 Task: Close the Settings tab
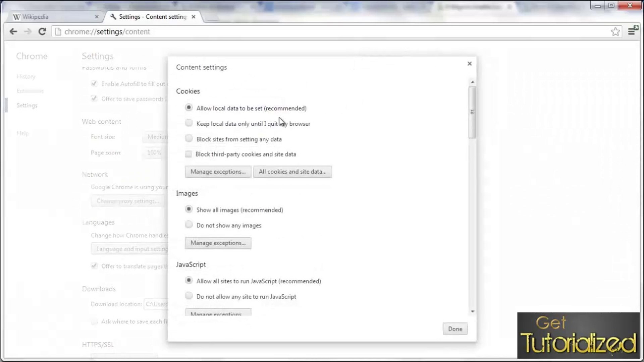click(x=194, y=17)
